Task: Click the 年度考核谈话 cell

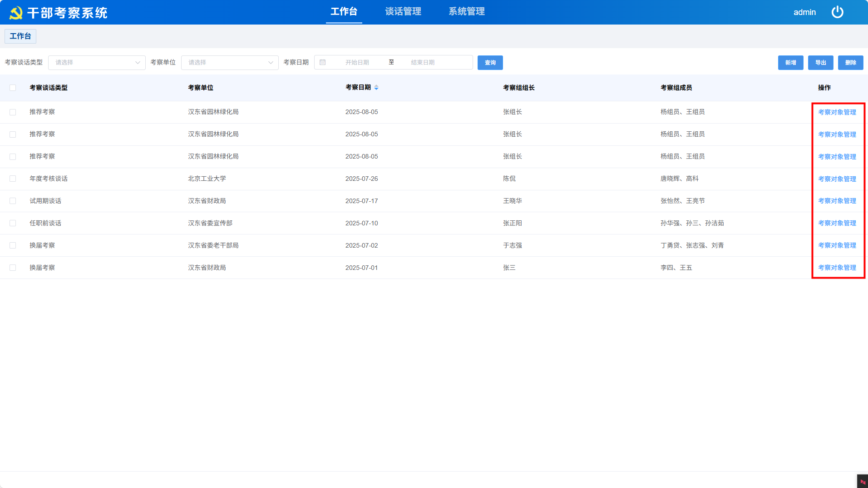Action: pos(49,179)
